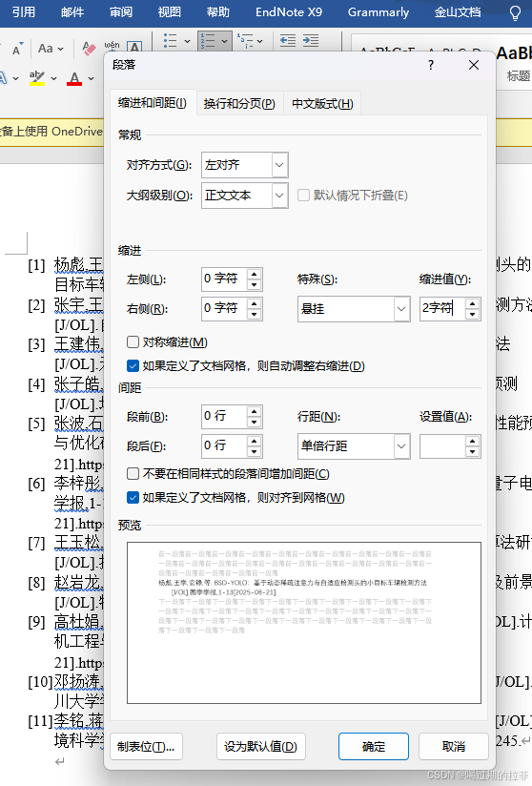Open the 邮件 ribbon tab
The width and height of the screenshot is (532, 786).
72,12
